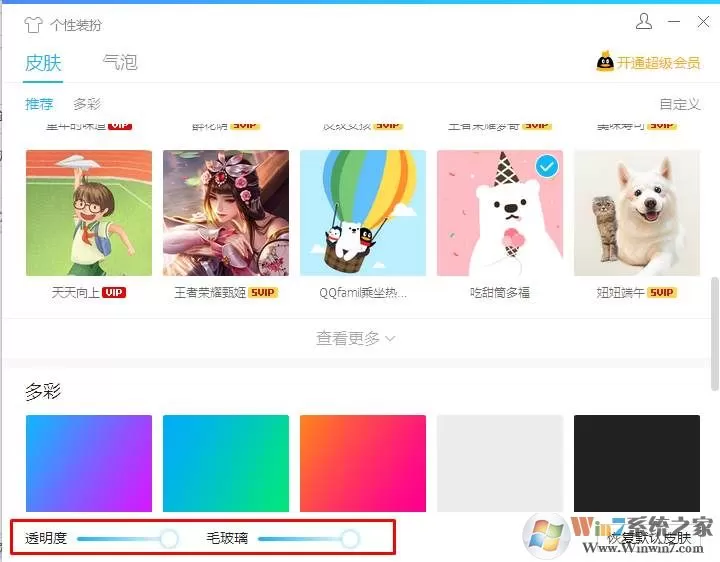Click the 天天向上 skin name label
This screenshot has width=720, height=562.
tap(76, 292)
